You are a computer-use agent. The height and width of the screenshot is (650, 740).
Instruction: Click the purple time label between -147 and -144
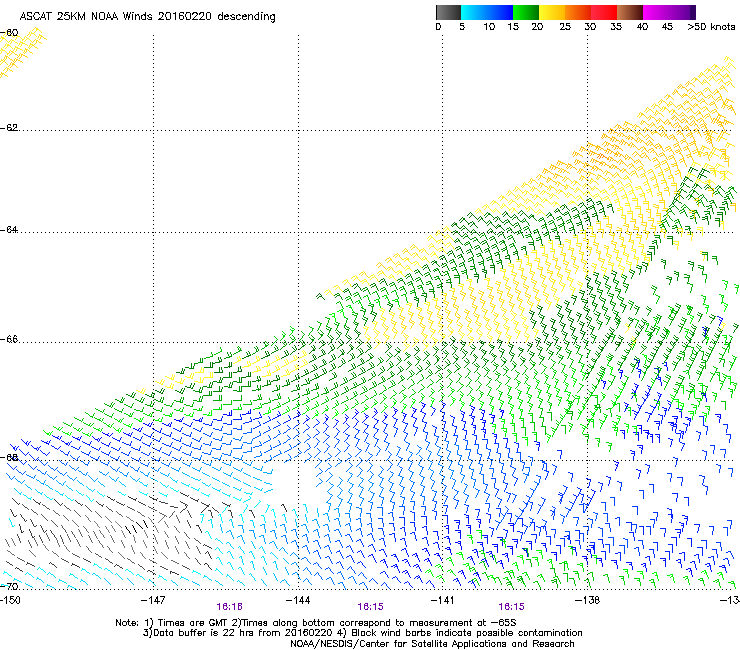point(229,607)
